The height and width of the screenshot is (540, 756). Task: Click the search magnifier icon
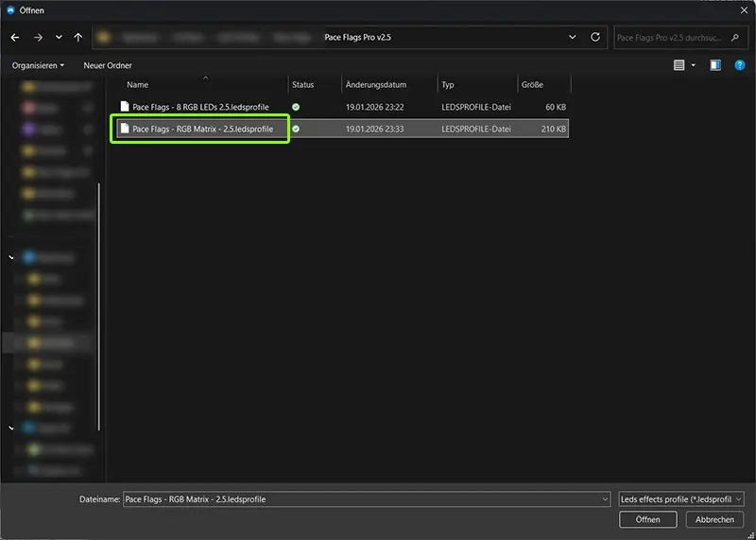[735, 37]
